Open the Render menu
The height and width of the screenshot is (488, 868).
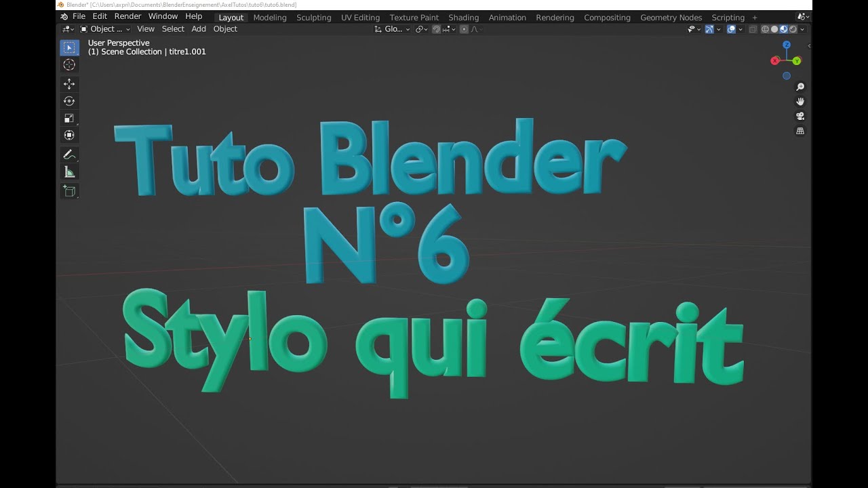click(127, 16)
